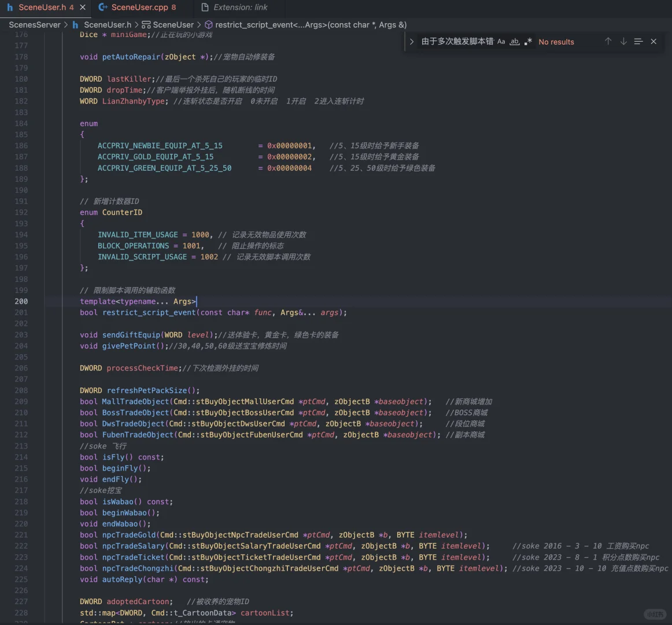Viewport: 672px width, 625px height.
Task: Close the find widget
Action: [x=653, y=42]
